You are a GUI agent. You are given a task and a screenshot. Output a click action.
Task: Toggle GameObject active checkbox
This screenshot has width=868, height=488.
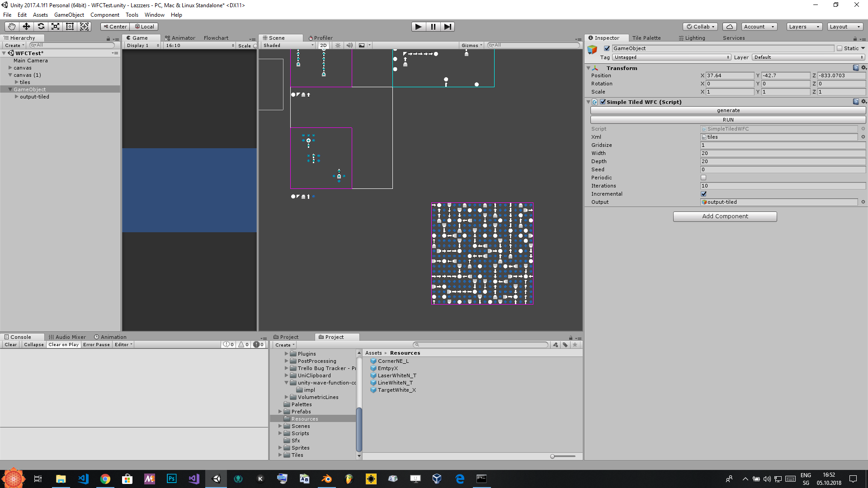coord(607,48)
